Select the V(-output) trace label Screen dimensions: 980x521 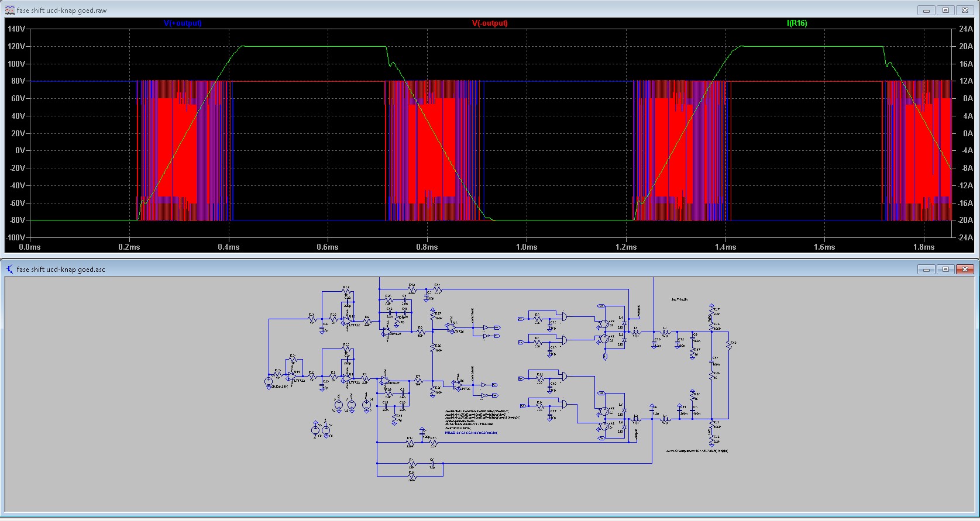pos(490,23)
